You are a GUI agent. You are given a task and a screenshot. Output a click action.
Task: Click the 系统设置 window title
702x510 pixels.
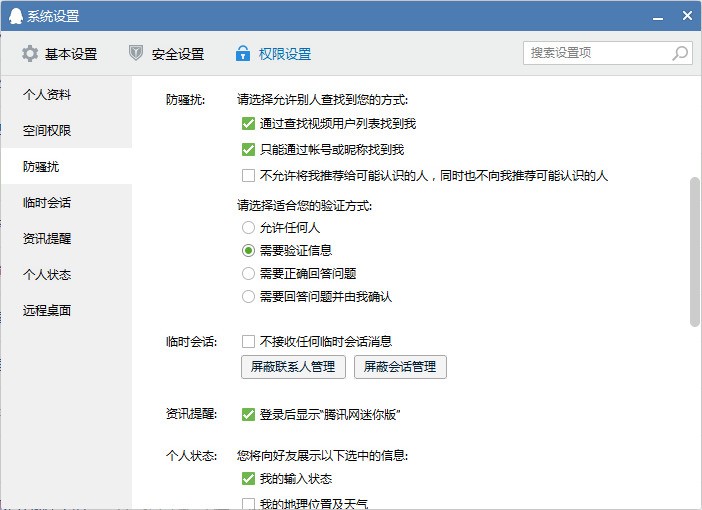tap(53, 17)
